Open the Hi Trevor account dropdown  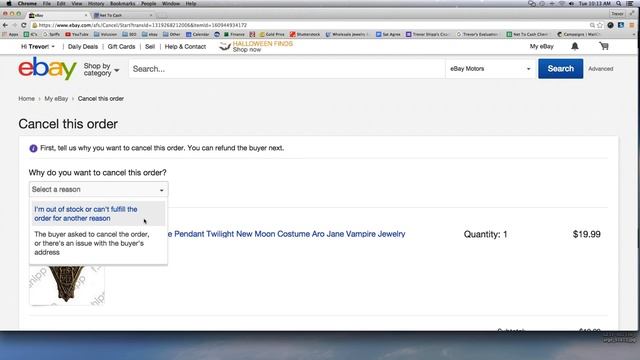tap(38, 47)
